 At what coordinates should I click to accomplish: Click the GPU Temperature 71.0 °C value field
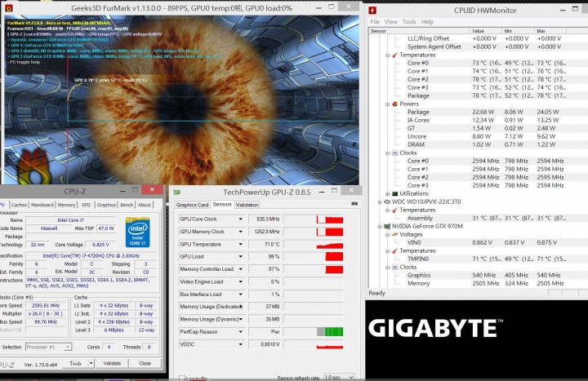tap(265, 244)
